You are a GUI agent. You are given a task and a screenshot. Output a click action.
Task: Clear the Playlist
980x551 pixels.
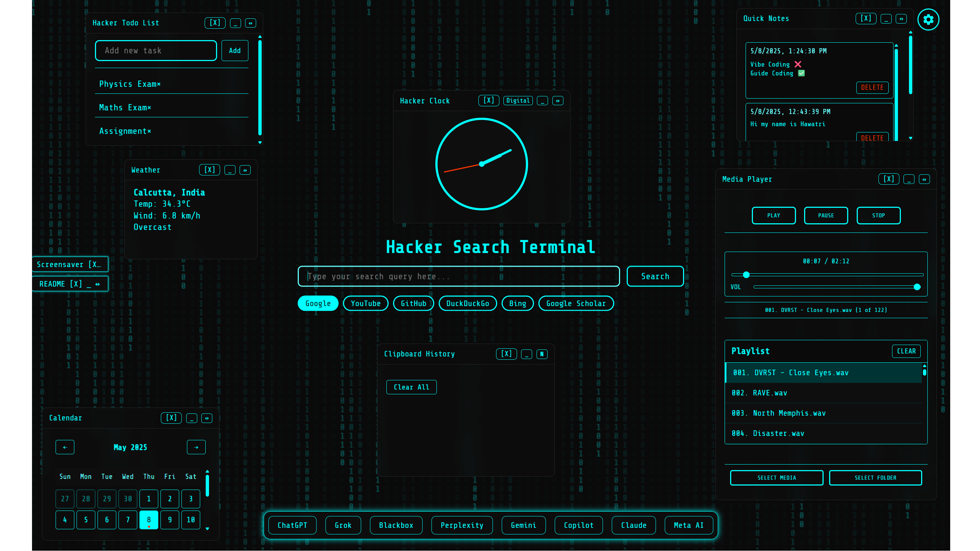906,351
